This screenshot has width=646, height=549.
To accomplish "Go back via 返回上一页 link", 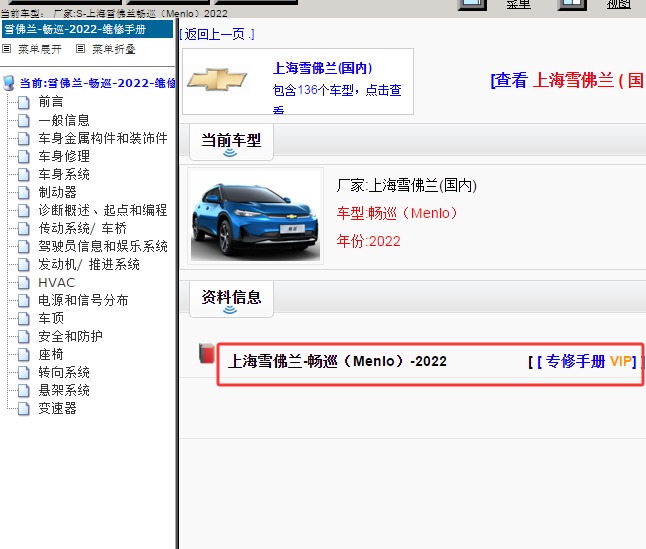I will coord(217,34).
